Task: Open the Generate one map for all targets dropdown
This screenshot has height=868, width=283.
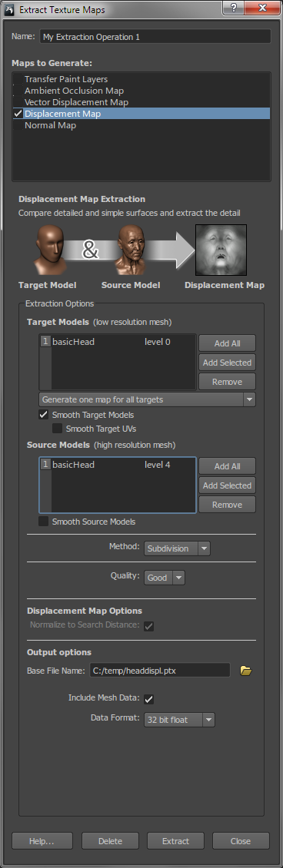Action: 148,399
